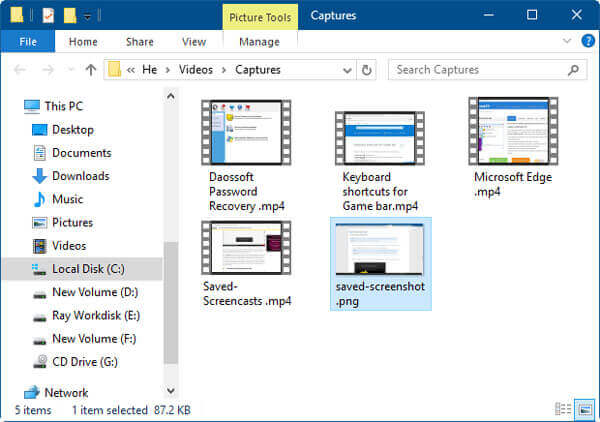Select Network in navigation pane

point(56,393)
